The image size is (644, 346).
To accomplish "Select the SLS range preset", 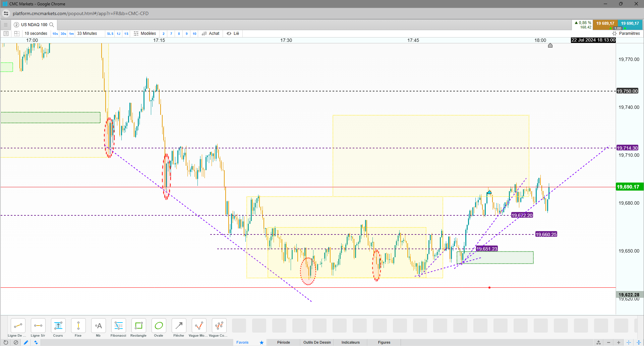I will [x=110, y=33].
